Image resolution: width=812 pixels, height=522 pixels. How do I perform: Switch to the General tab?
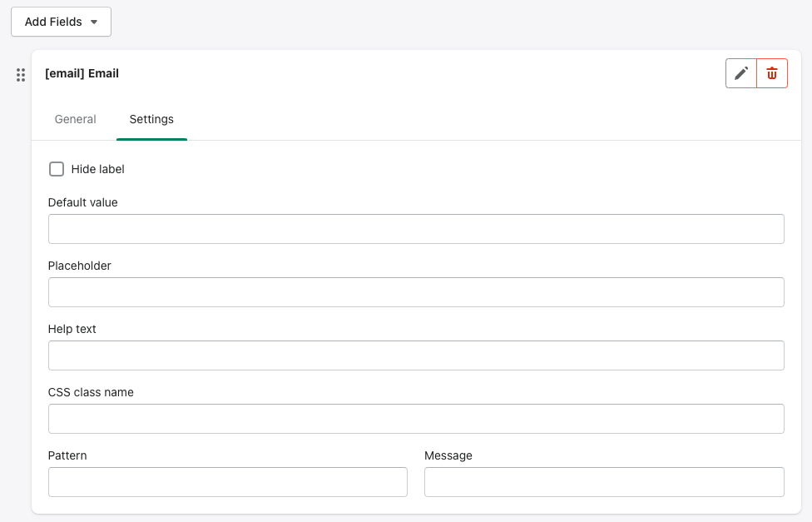(x=75, y=119)
